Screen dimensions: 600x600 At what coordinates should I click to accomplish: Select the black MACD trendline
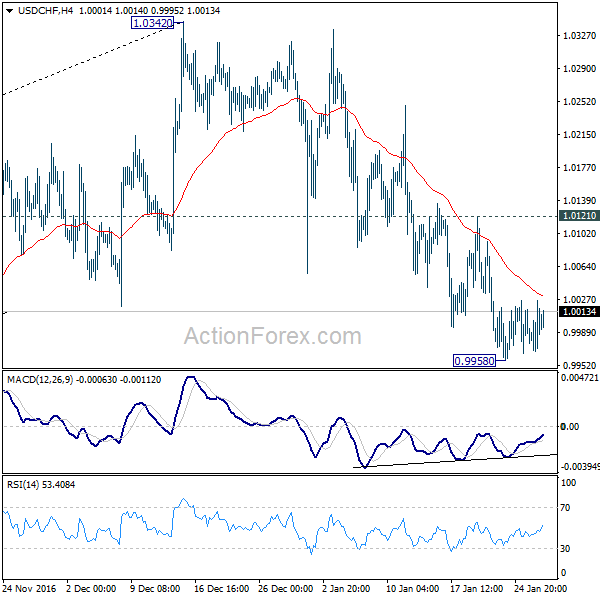coord(455,461)
